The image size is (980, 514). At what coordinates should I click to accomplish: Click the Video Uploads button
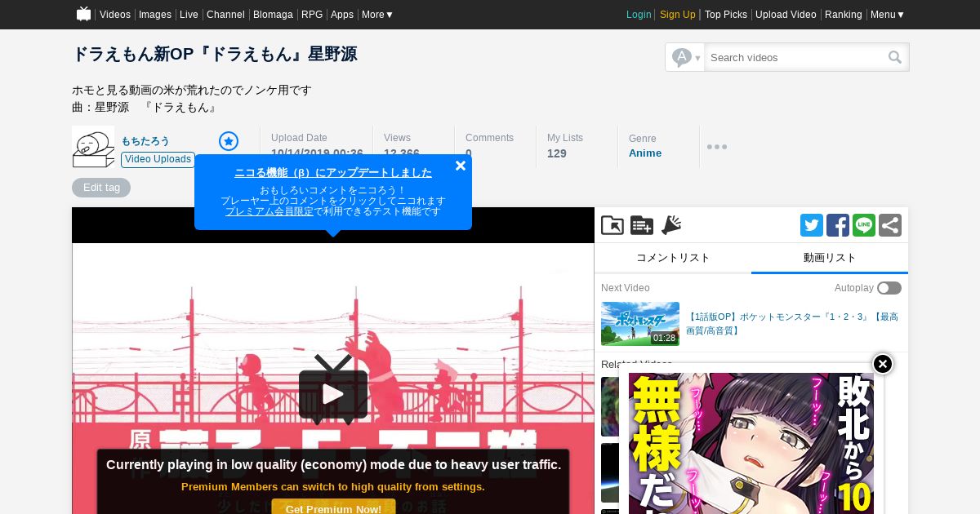click(x=158, y=159)
